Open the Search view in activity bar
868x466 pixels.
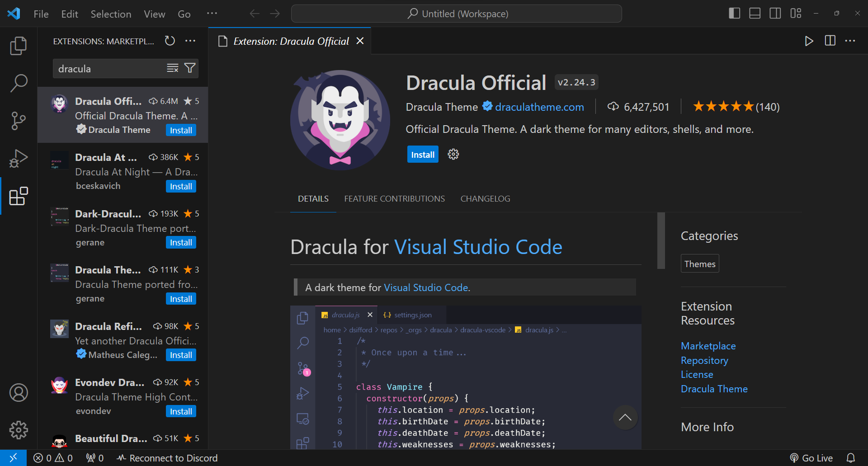click(x=19, y=83)
